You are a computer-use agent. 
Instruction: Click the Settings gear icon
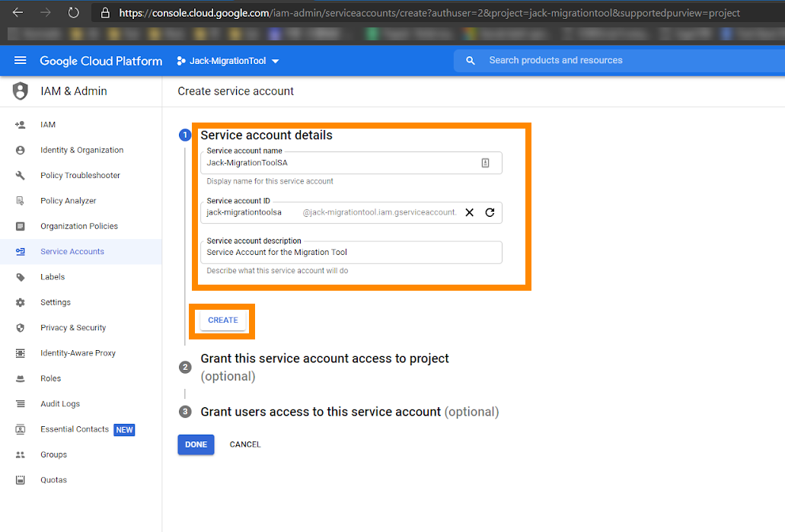[20, 302]
